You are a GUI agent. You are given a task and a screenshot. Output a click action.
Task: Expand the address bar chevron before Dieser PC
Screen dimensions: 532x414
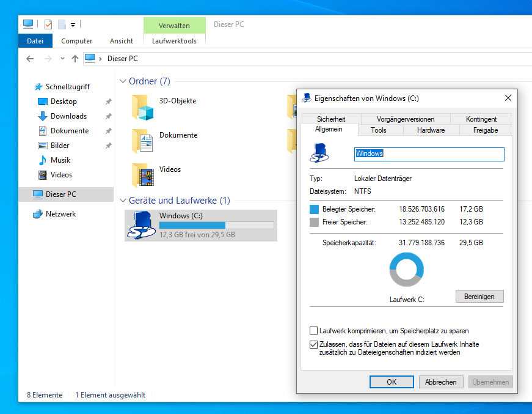click(x=100, y=59)
